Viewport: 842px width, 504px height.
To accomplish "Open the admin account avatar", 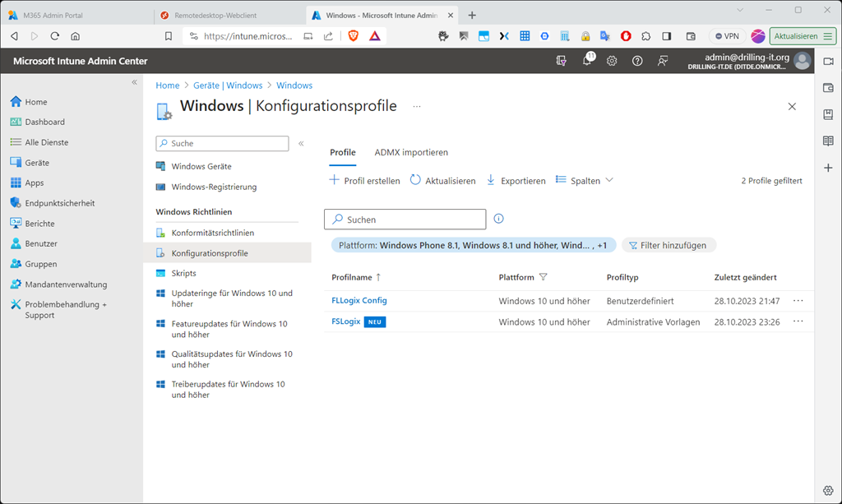I will [x=803, y=61].
